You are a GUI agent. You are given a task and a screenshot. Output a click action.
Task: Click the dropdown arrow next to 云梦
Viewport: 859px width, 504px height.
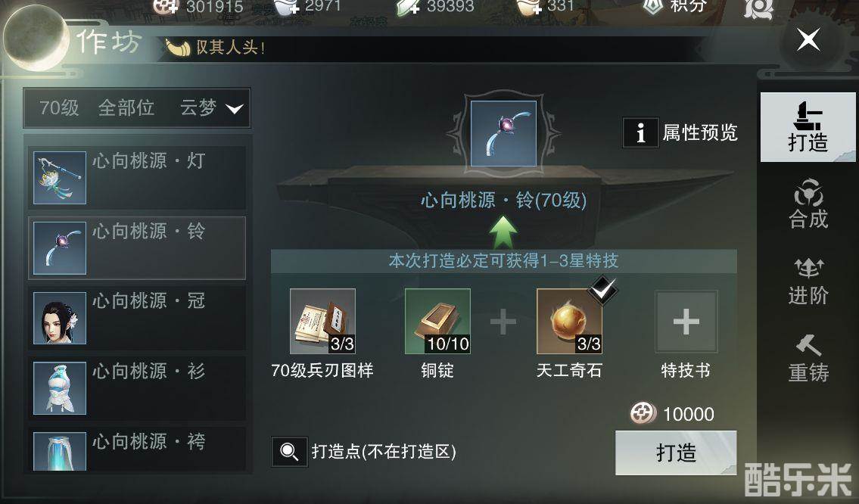[x=234, y=108]
